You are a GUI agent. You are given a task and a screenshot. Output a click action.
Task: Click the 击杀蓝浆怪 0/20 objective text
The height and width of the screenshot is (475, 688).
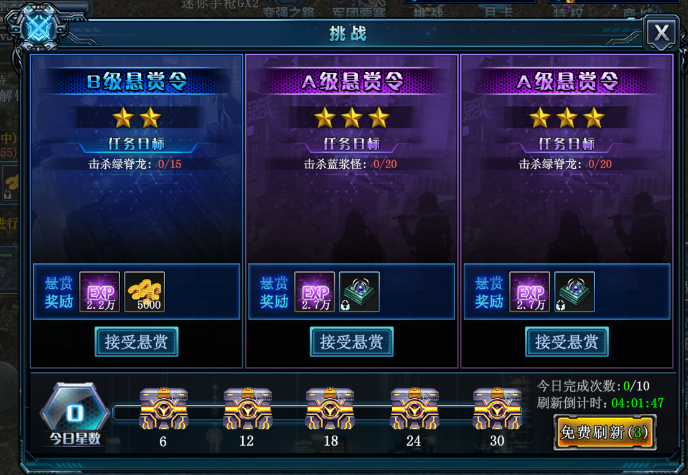point(350,164)
